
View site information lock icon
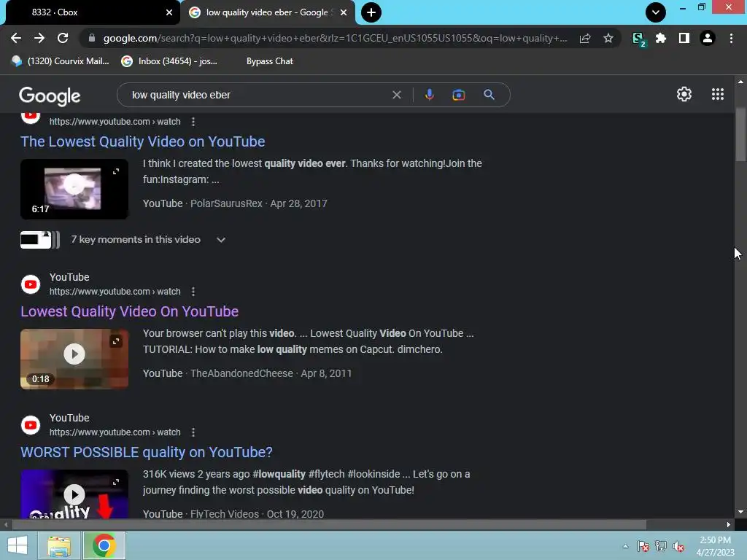coord(92,38)
